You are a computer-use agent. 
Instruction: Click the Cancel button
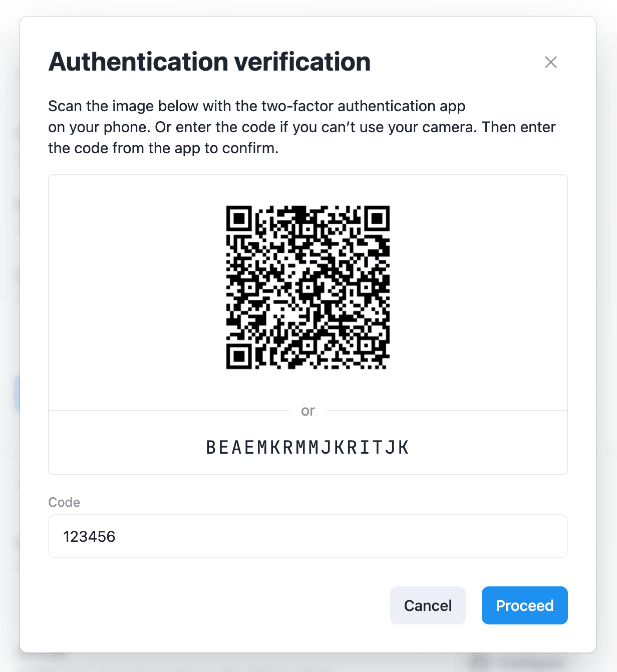[428, 605]
